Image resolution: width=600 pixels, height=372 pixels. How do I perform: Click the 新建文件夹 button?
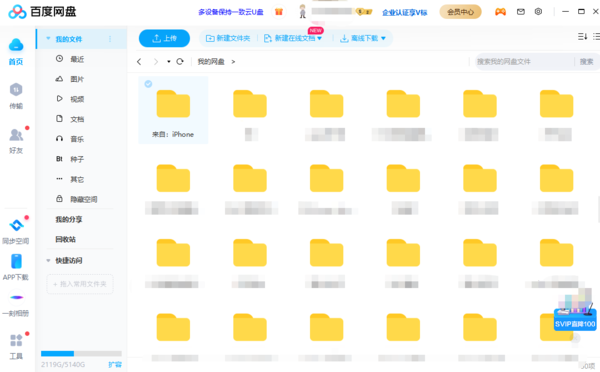click(x=228, y=38)
